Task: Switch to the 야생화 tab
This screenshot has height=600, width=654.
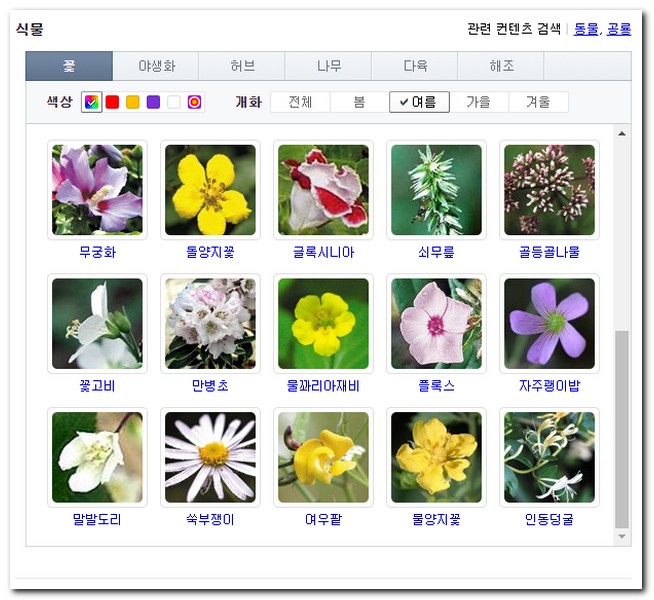Action: pos(156,66)
